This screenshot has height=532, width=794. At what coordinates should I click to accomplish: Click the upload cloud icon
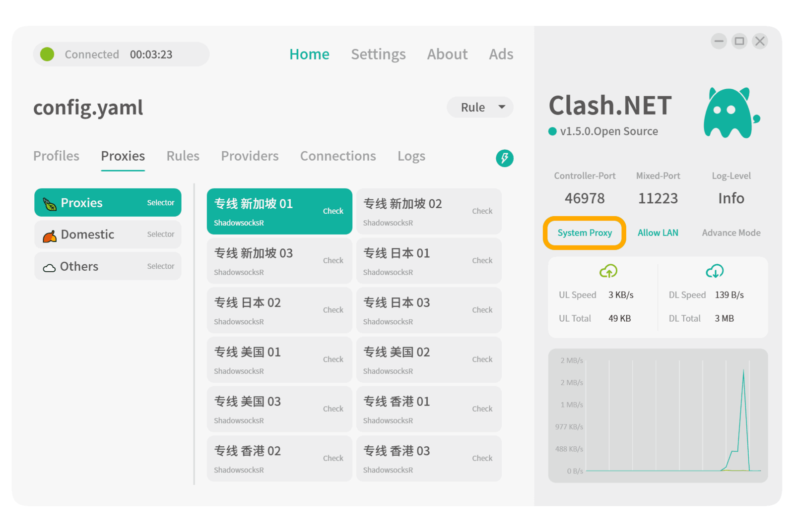(608, 271)
